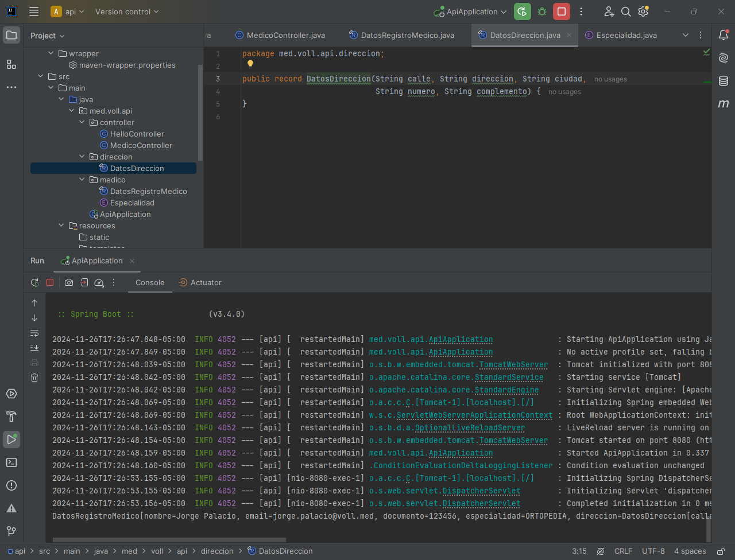Screen dimensions: 735x560
Task: Select the Actuator tab
Action: (200, 282)
